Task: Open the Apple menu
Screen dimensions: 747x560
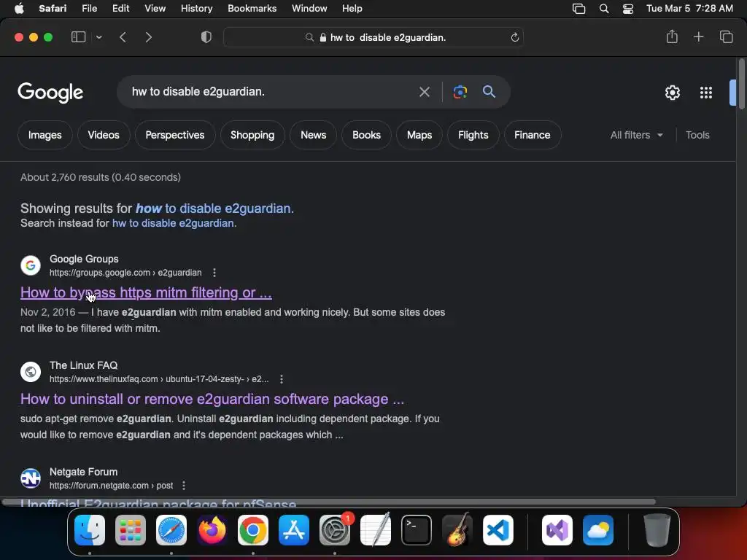Action: (x=19, y=9)
